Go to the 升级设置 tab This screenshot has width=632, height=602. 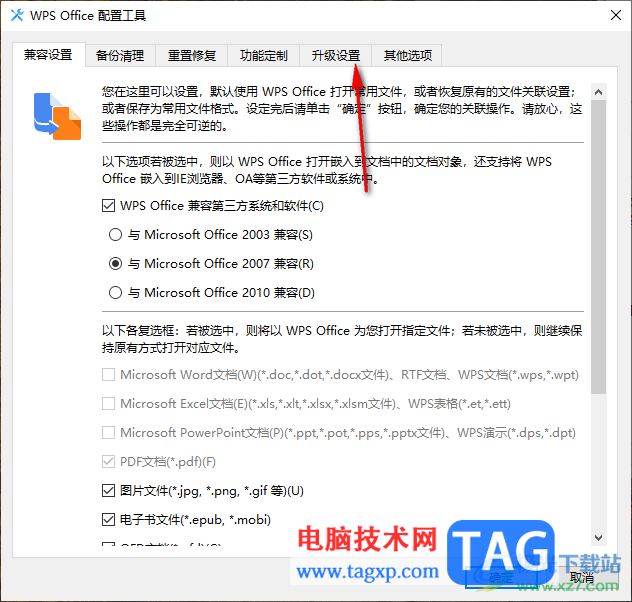coord(335,55)
